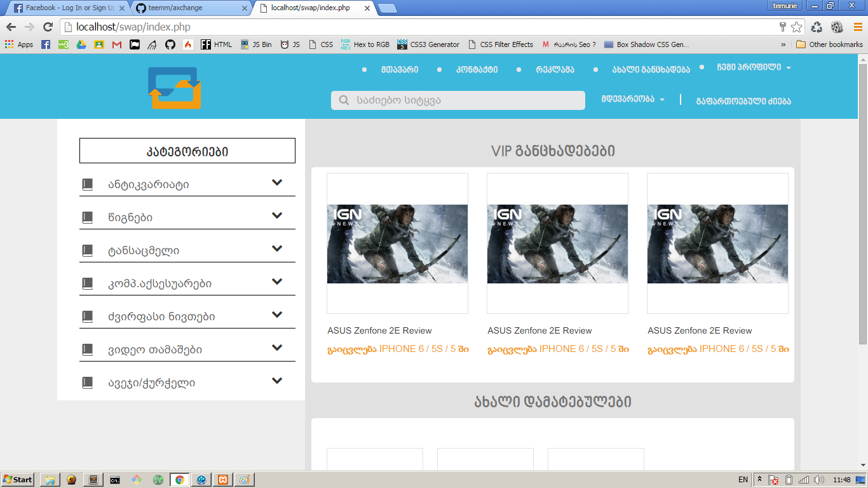Open the XAMPP taskbar icon
The image size is (868, 488).
click(223, 480)
